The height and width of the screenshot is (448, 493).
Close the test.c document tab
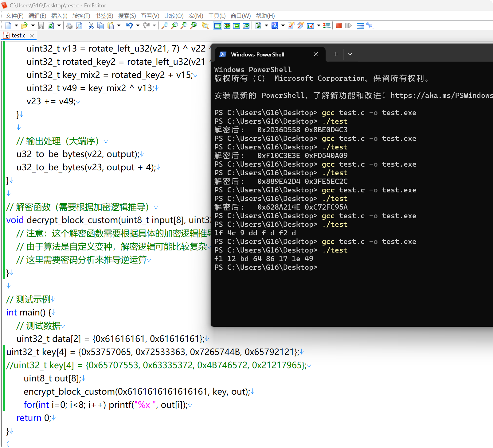point(32,36)
